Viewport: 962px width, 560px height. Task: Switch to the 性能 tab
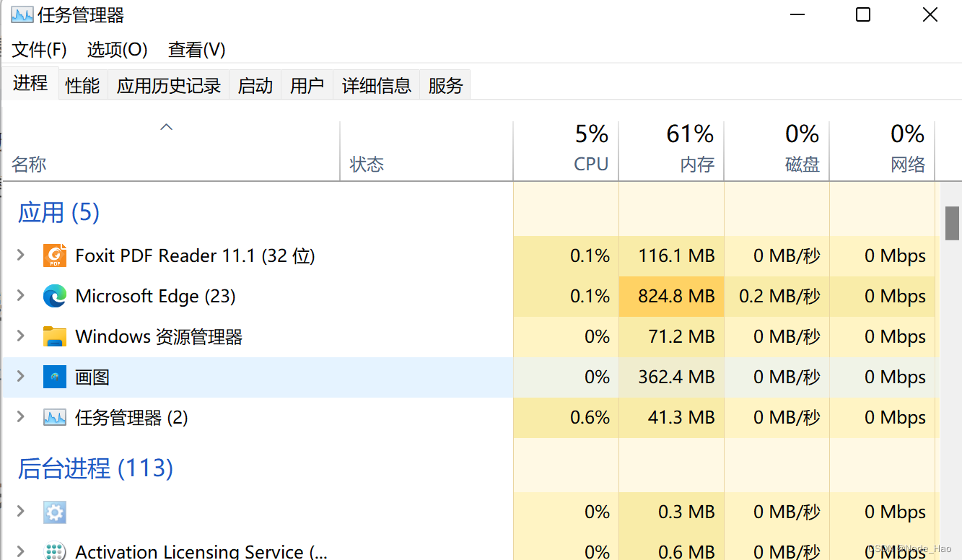click(82, 86)
